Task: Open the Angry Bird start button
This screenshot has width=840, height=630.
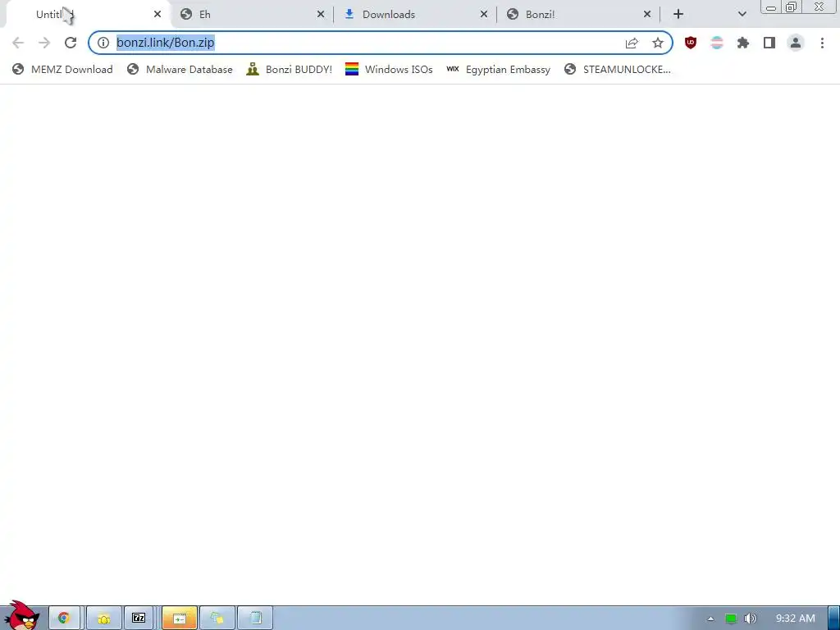Action: click(22, 615)
